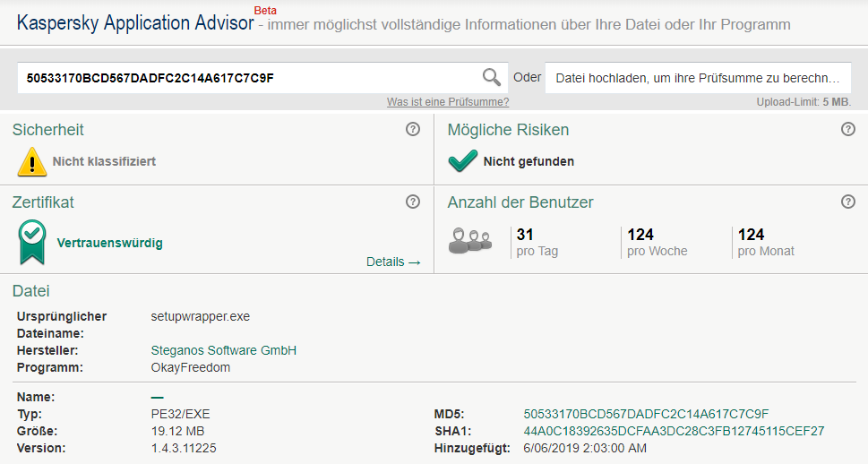Screen dimensions: 868x464
Task: Click the SHA1 hash value link
Action: (x=674, y=431)
